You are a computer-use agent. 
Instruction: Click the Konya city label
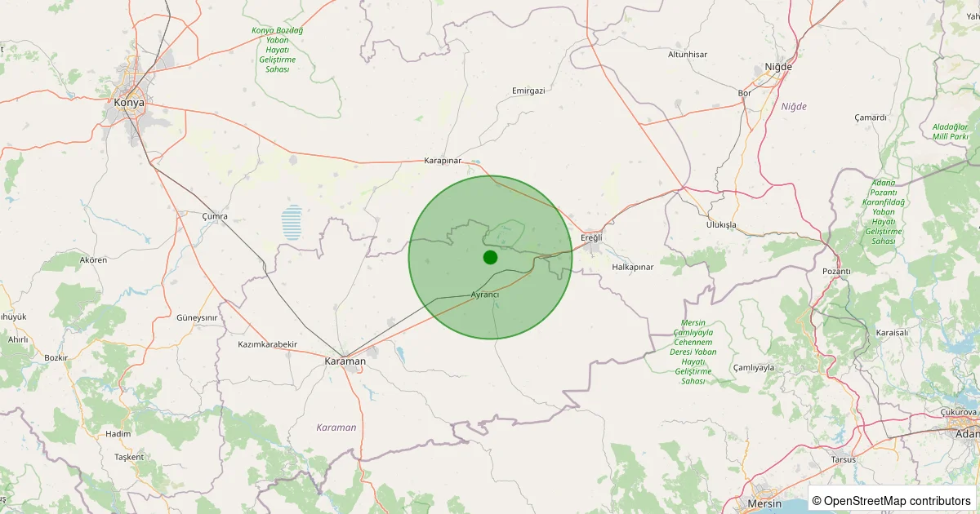(129, 103)
